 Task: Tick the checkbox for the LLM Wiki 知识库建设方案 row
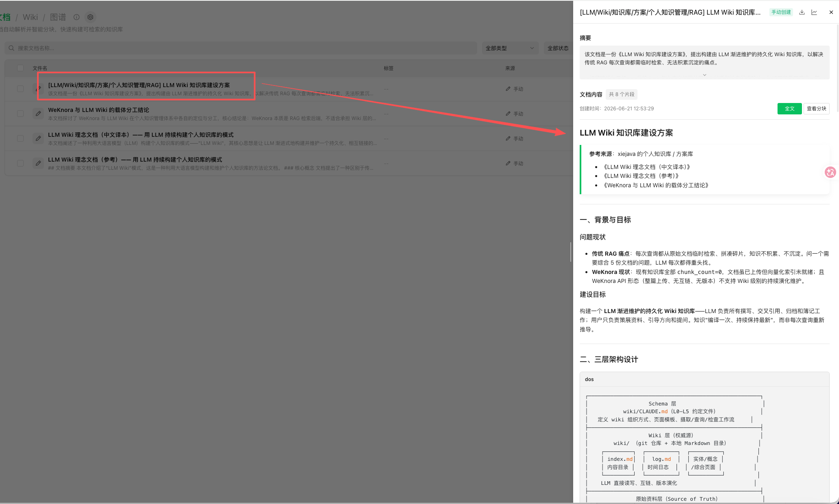tap(20, 89)
